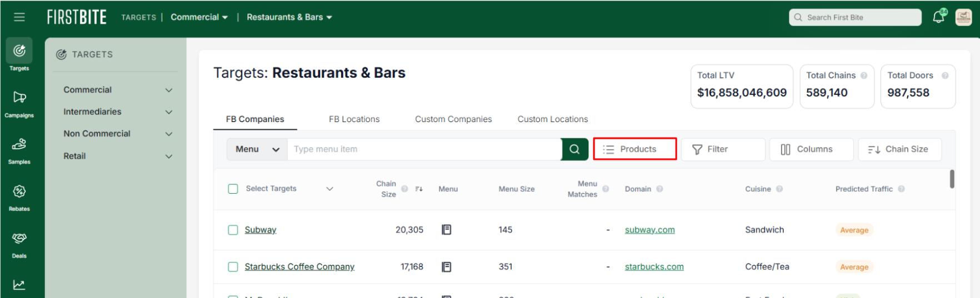980x298 pixels.
Task: Check the Subway row checkbox
Action: click(x=233, y=230)
